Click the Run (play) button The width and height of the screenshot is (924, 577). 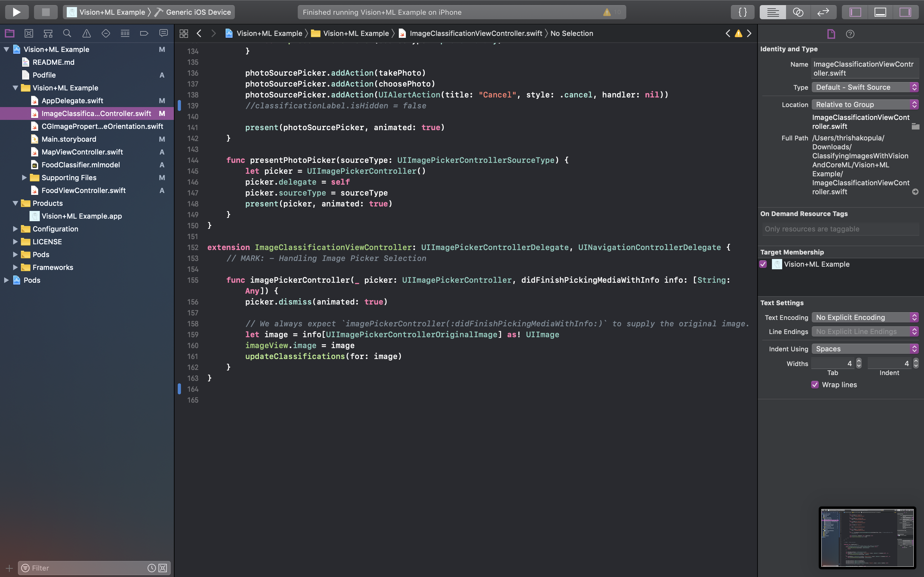pyautogui.click(x=16, y=12)
